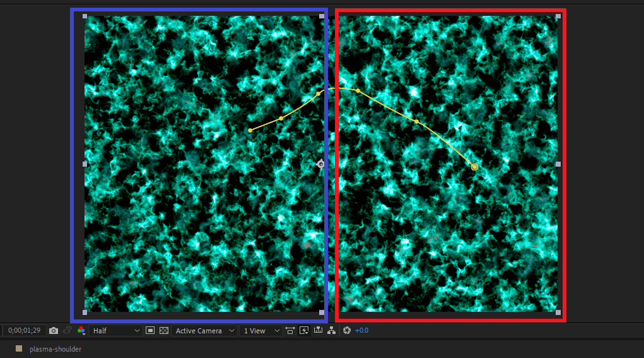
Task: Click the +0.0 exposure value
Action: click(362, 330)
